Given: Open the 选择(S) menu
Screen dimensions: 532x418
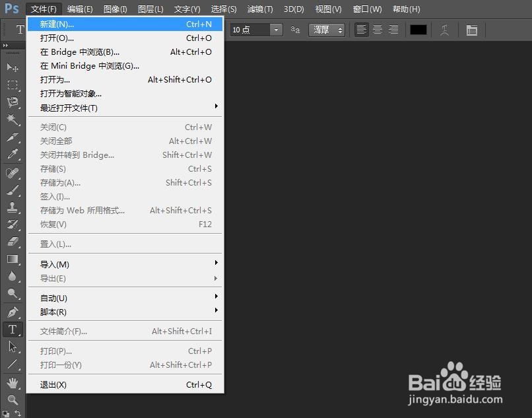Looking at the screenshot, I should (x=224, y=9).
